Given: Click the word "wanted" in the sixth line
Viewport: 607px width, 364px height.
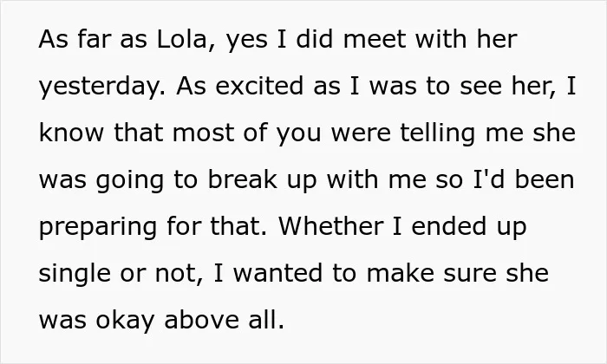Looking at the screenshot, I should [x=278, y=273].
